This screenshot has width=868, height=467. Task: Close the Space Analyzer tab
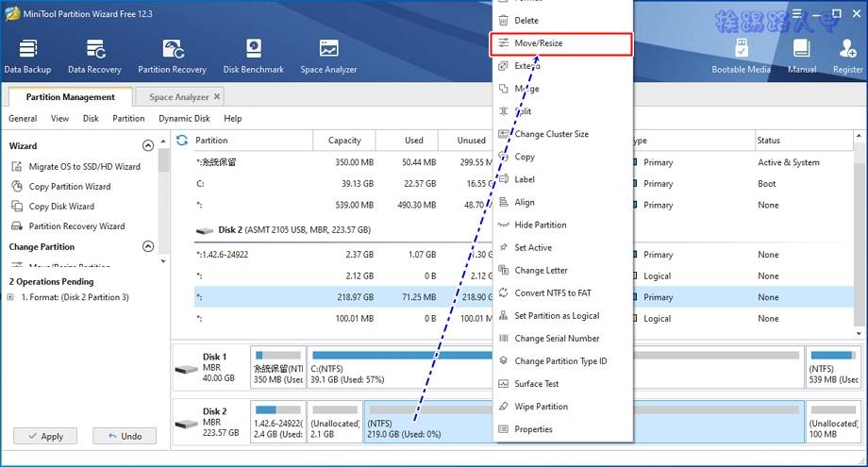[x=217, y=96]
